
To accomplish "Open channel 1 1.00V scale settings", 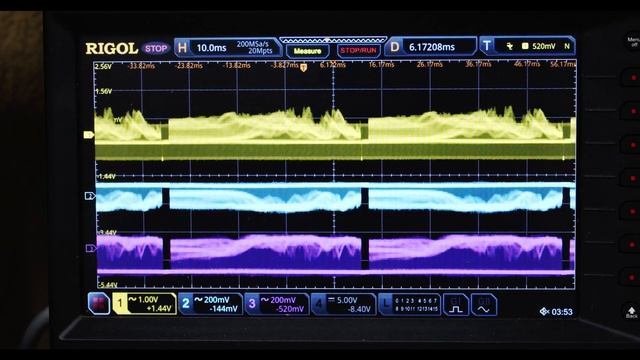I will (x=144, y=304).
